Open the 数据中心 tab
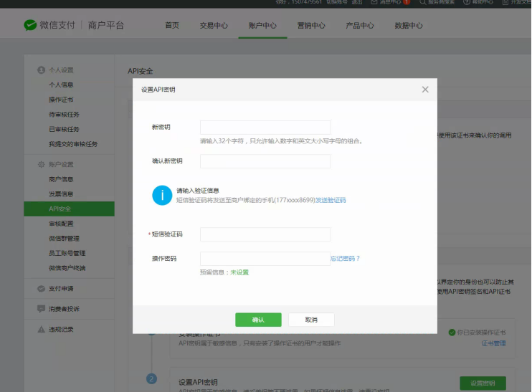Screen dimensions: 532x392 [409, 25]
